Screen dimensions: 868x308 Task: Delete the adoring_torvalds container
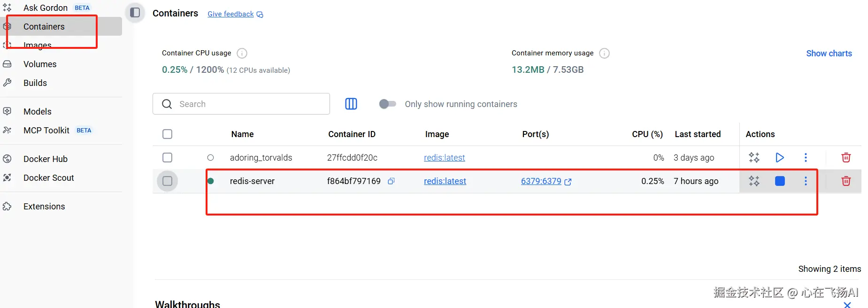pos(846,158)
